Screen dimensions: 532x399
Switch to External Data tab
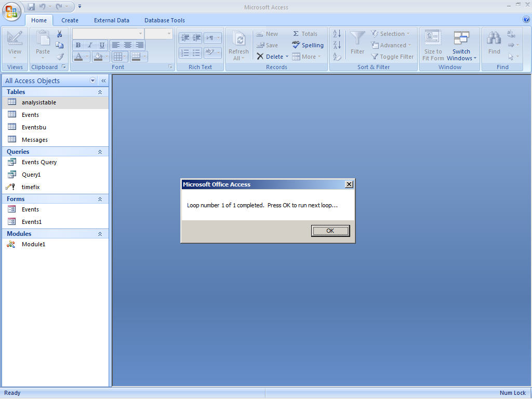(112, 20)
